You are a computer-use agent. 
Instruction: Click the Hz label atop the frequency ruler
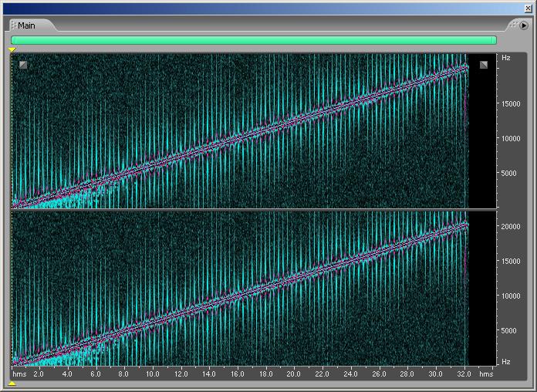pyautogui.click(x=506, y=58)
